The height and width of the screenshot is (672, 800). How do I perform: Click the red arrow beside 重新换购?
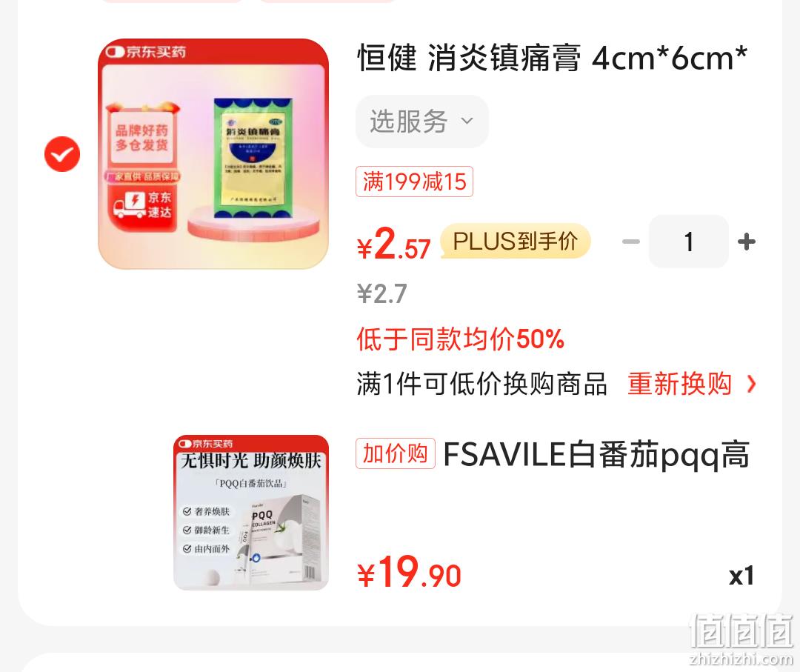(x=751, y=384)
